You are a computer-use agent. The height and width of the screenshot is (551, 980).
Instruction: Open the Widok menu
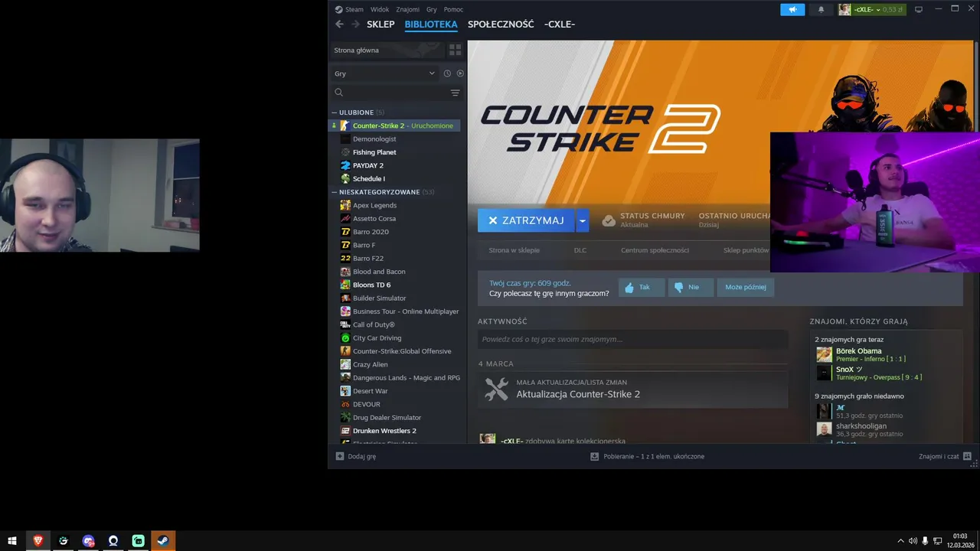click(x=380, y=9)
